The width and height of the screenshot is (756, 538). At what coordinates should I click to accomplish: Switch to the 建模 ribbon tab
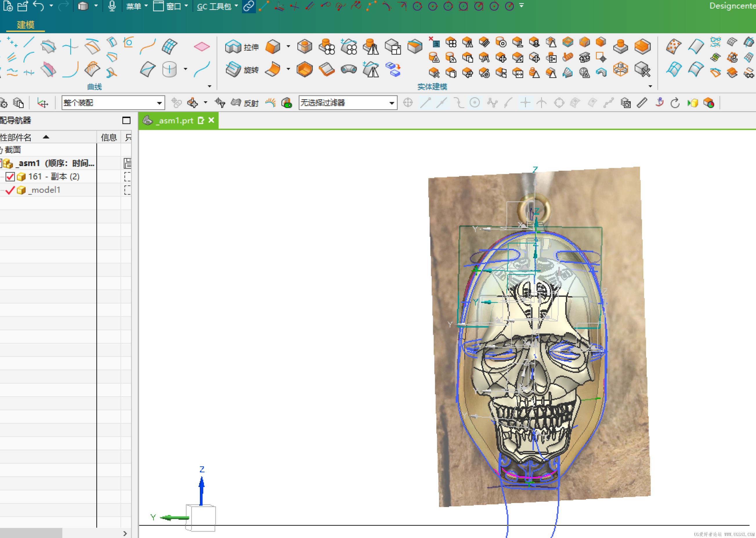(26, 25)
